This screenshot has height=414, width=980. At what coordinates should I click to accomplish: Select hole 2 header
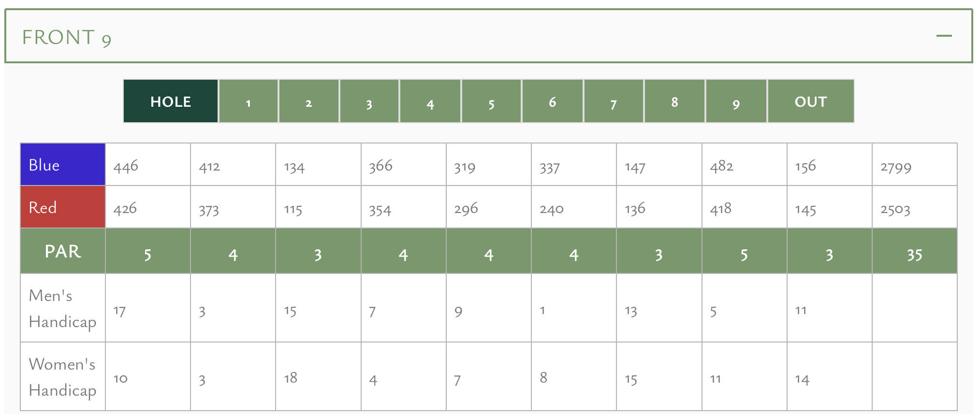(x=309, y=101)
